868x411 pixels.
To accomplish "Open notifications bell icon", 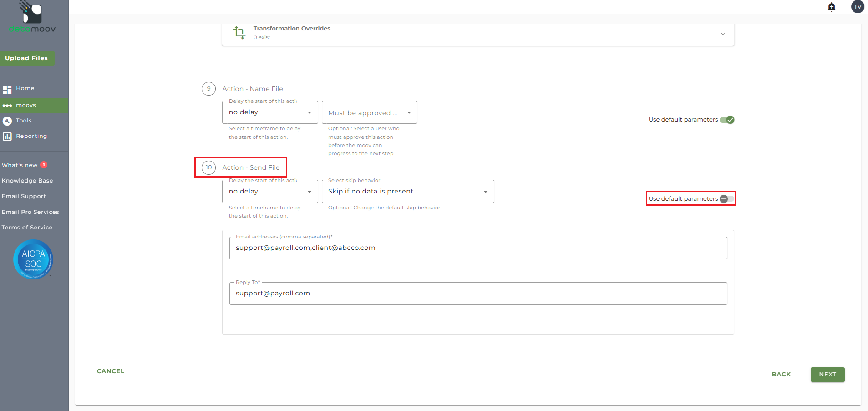I will tap(831, 7).
